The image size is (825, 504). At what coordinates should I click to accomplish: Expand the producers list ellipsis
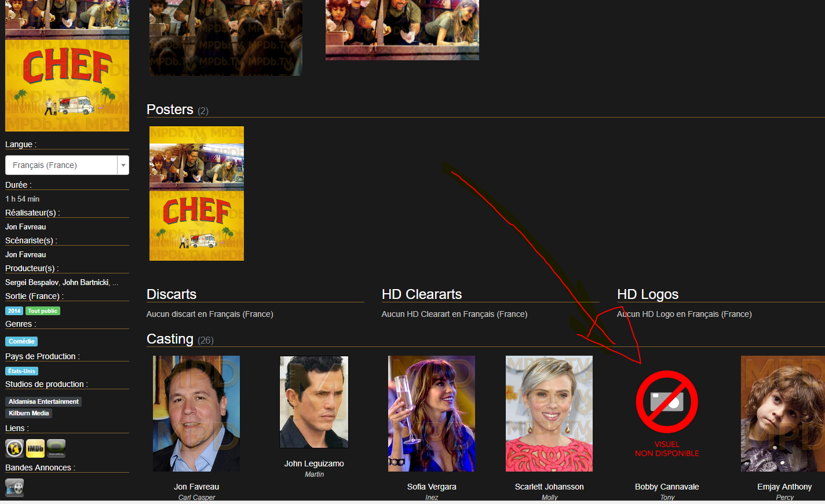116,283
